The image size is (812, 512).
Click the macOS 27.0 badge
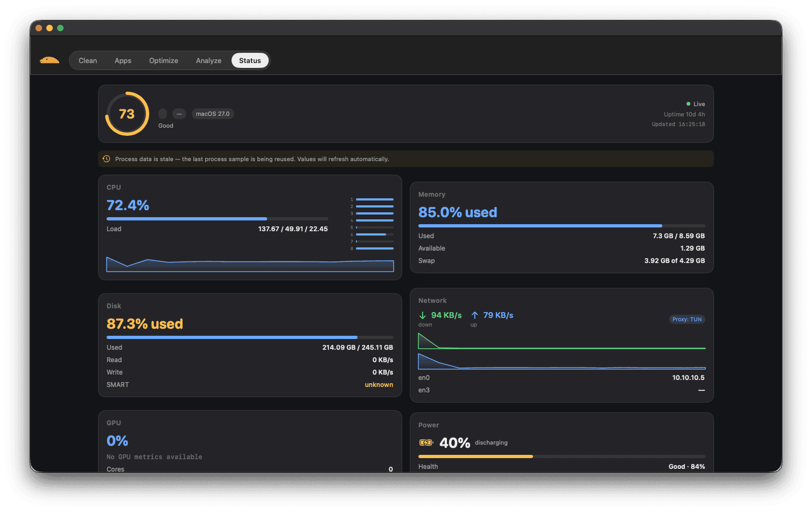pos(213,114)
